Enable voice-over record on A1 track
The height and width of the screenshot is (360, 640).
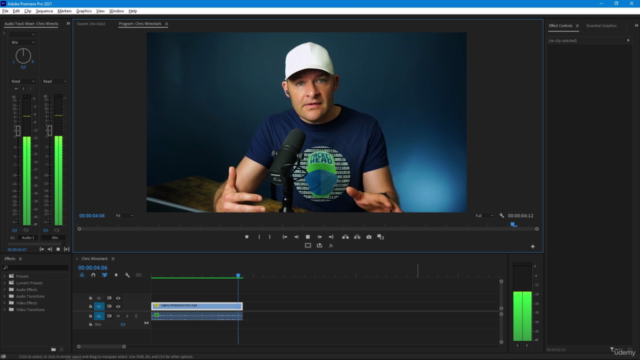pos(136,316)
